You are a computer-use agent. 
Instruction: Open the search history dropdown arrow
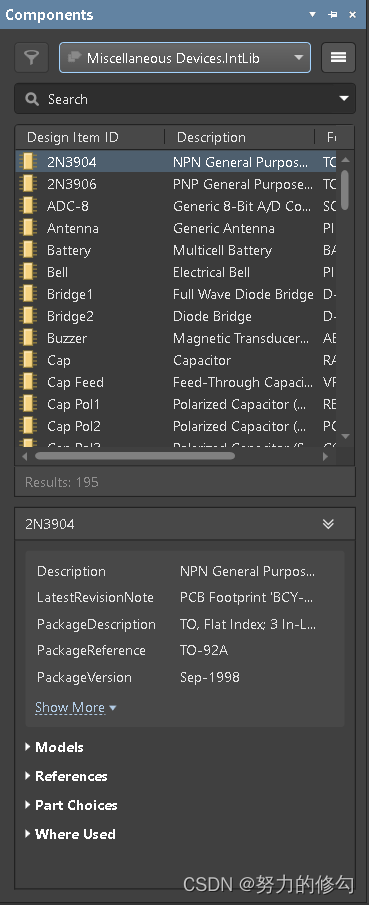click(344, 99)
